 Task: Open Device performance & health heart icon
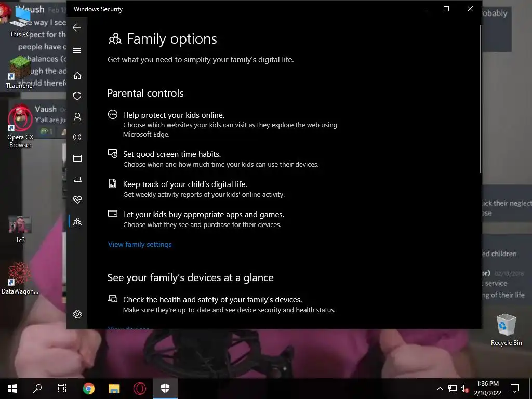77,200
